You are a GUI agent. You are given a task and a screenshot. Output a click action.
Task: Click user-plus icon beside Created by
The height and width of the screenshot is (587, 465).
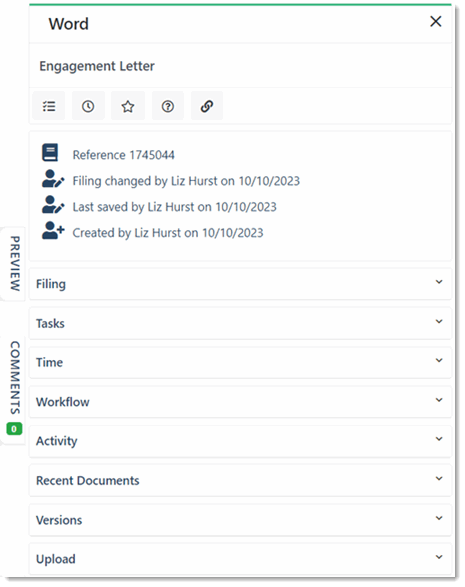coord(53,230)
